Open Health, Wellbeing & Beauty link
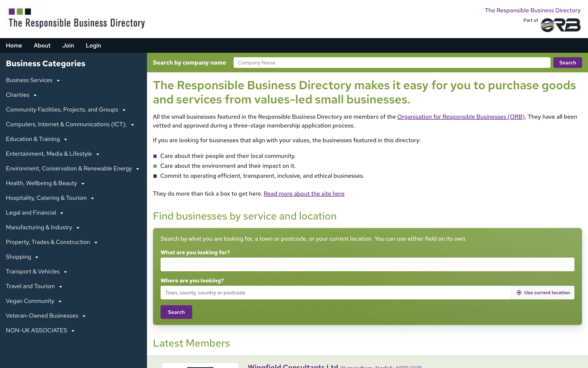 tap(41, 183)
